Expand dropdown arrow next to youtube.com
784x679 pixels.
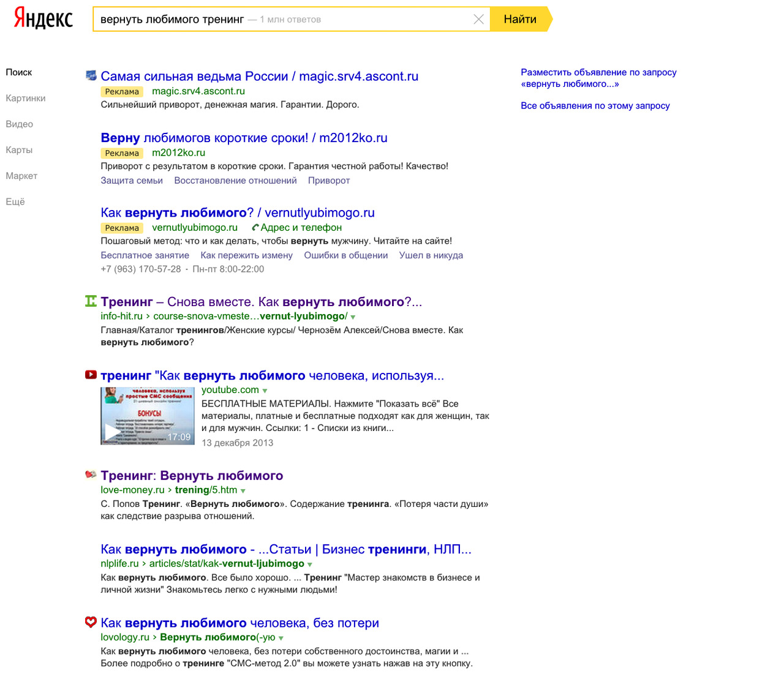click(x=265, y=391)
